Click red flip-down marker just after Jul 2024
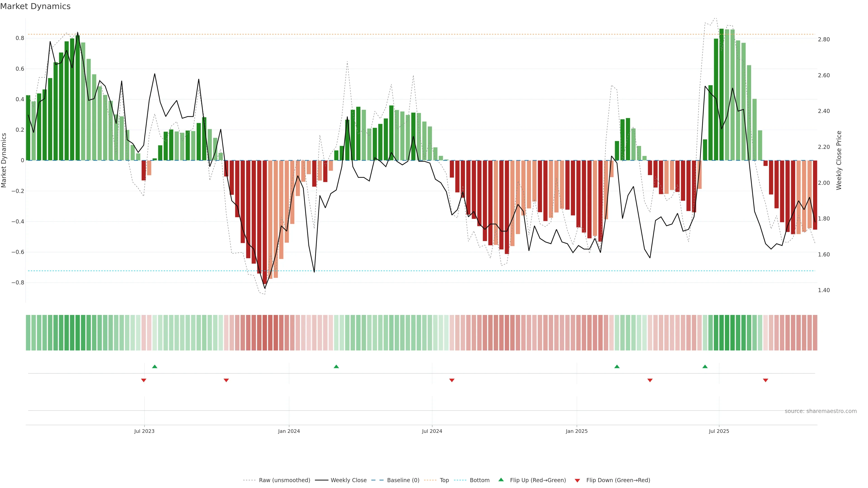 pyautogui.click(x=452, y=380)
